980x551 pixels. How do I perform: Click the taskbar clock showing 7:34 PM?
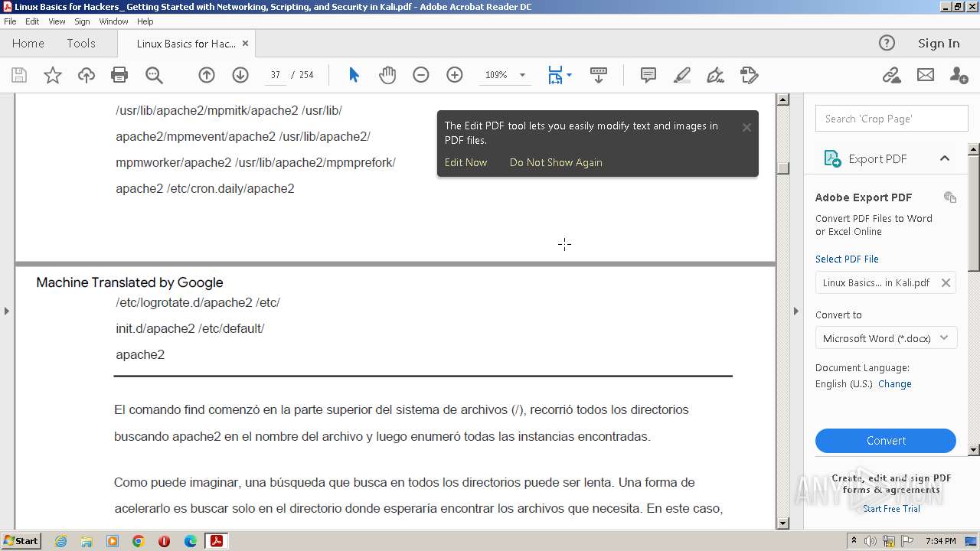click(x=940, y=541)
